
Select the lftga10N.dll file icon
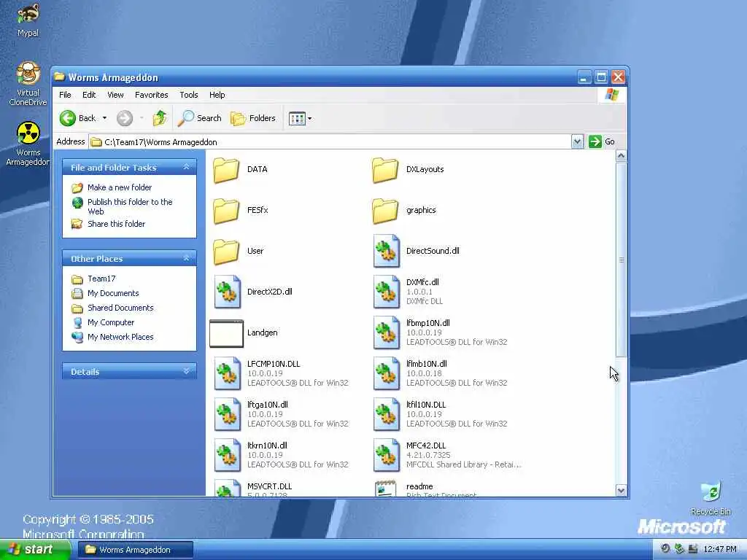point(228,415)
